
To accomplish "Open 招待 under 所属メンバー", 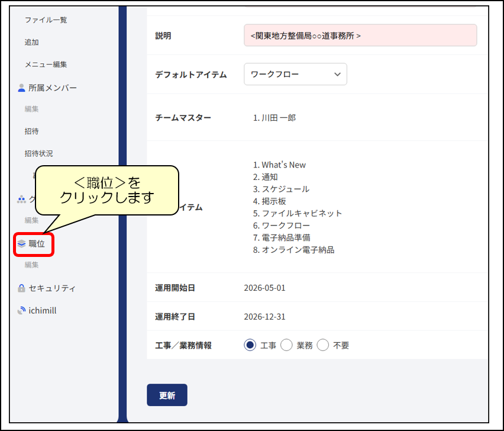I will point(32,131).
